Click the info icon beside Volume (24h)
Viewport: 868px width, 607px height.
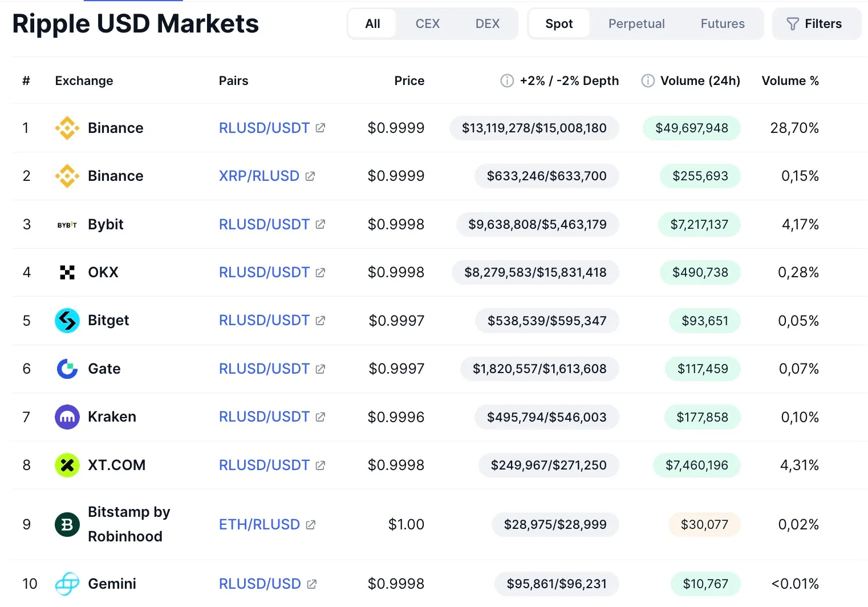click(x=648, y=81)
